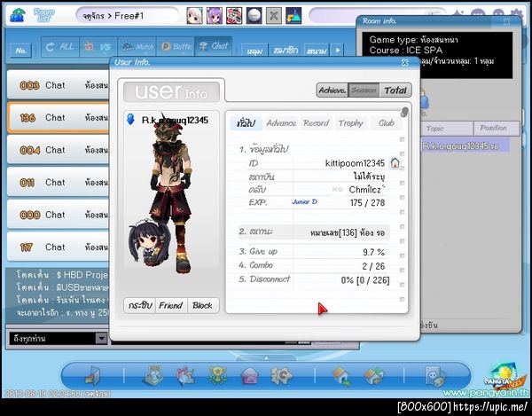
Task: Click the Topic column header in Room info
Action: (447, 129)
